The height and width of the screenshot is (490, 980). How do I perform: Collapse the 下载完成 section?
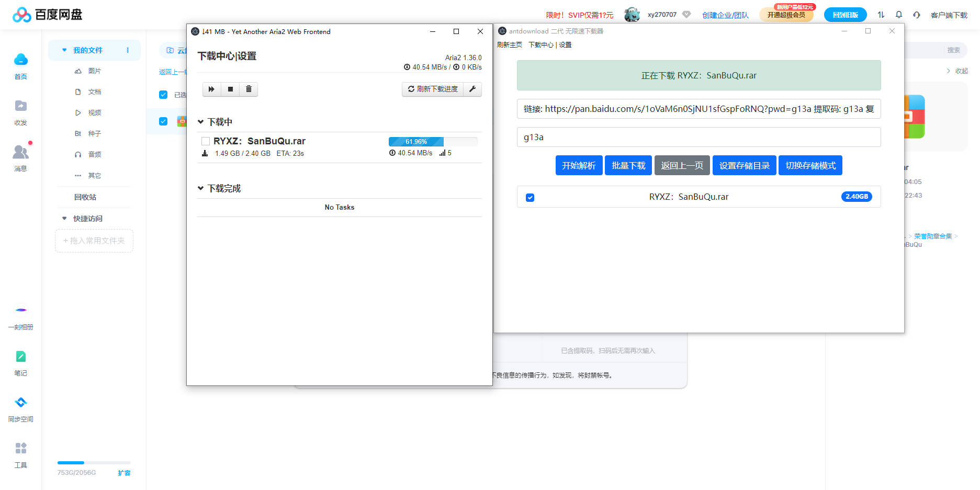[x=200, y=188]
